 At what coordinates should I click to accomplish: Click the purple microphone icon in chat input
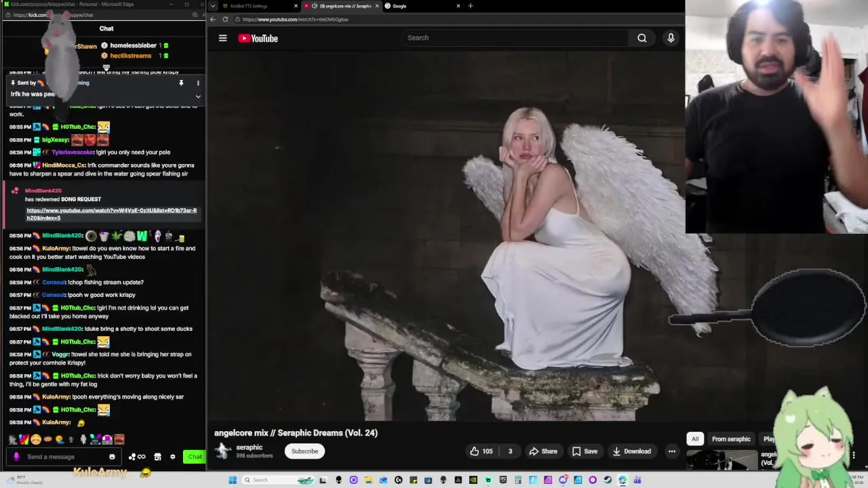click(16, 457)
